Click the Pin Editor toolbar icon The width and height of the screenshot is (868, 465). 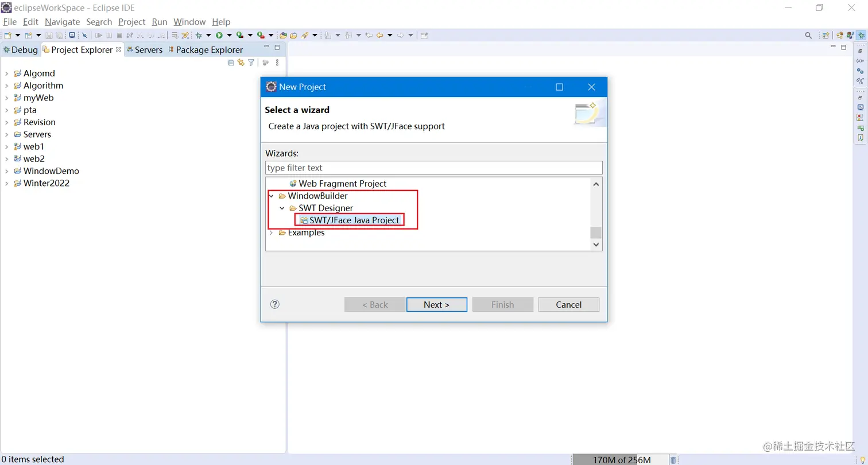tap(424, 35)
